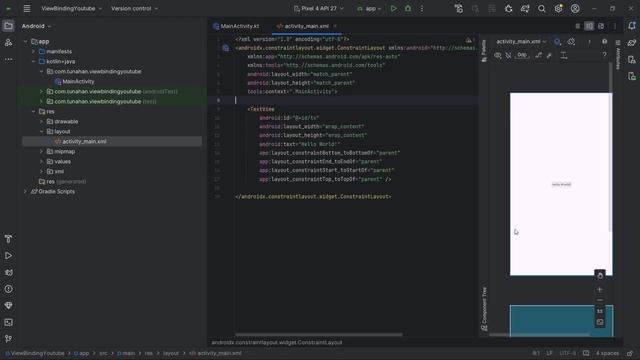
Task: Open the Palette side tab
Action: click(484, 51)
